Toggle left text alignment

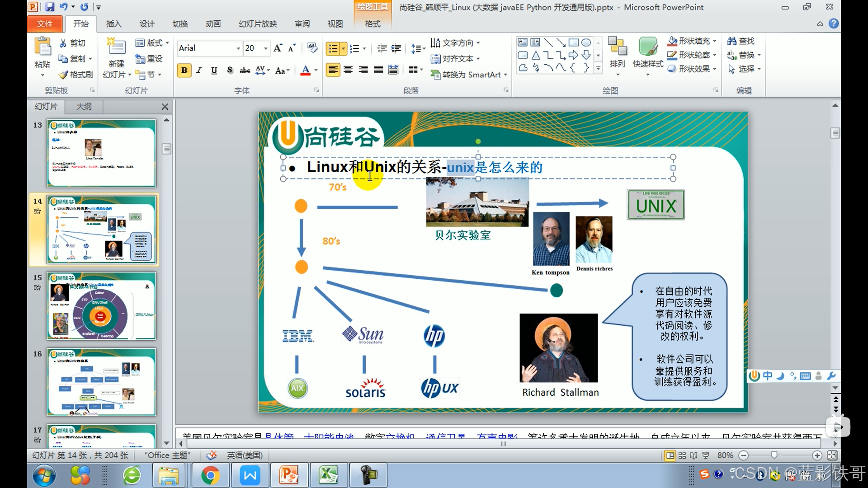pos(333,70)
